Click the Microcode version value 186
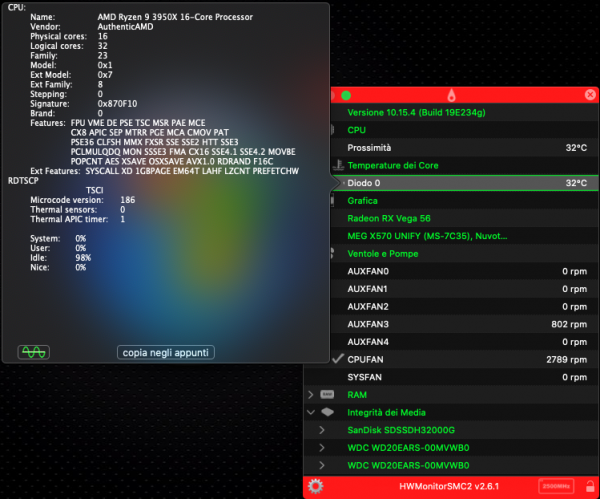Image resolution: width=600 pixels, height=499 pixels. click(127, 200)
